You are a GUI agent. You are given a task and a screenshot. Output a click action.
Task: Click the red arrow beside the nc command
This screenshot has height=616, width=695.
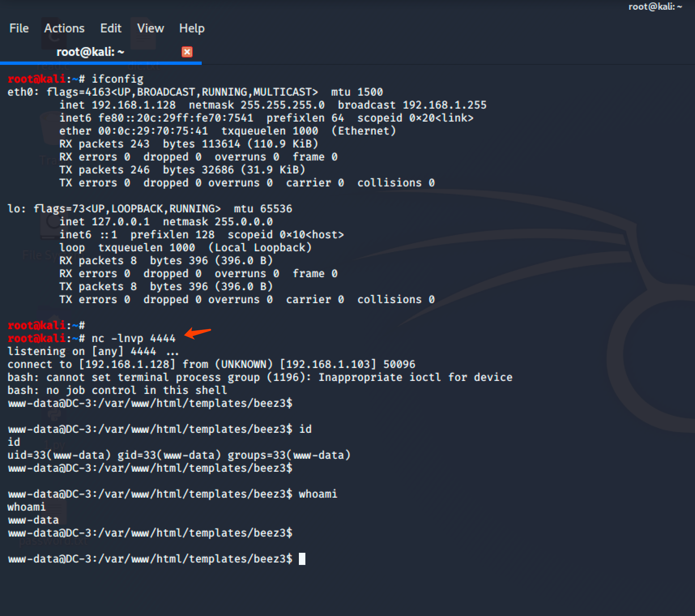pyautogui.click(x=198, y=333)
